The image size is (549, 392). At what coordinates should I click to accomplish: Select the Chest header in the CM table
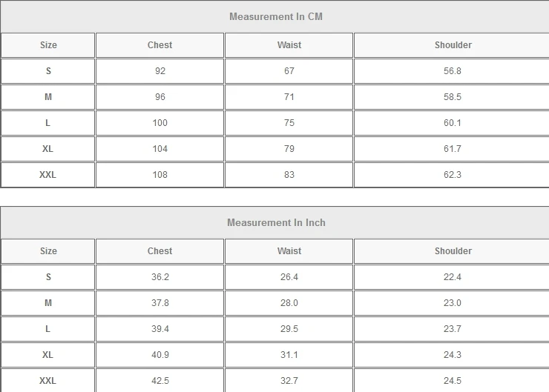(x=160, y=45)
